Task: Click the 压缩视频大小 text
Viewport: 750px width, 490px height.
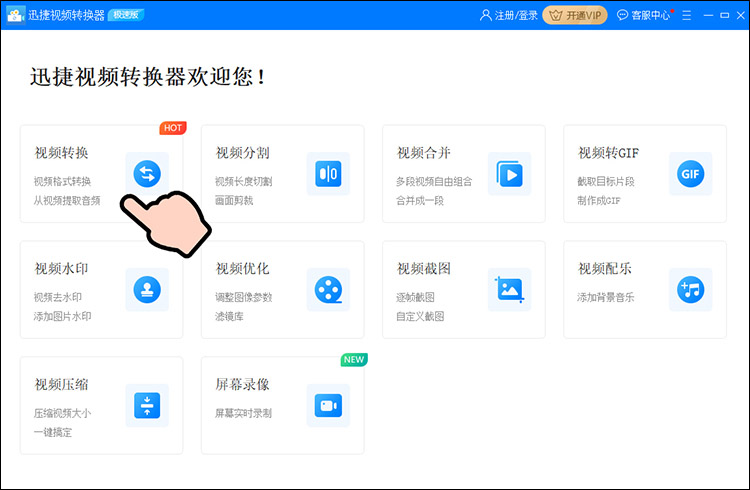Action: click(62, 413)
